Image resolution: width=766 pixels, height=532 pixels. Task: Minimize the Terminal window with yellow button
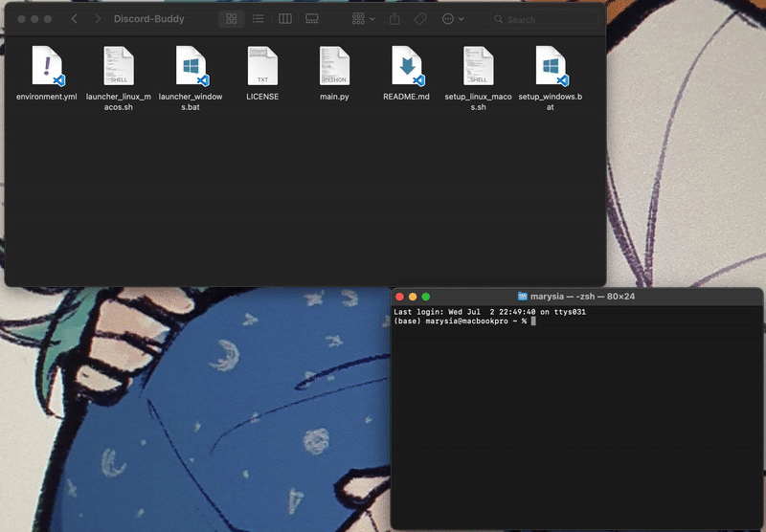click(413, 297)
